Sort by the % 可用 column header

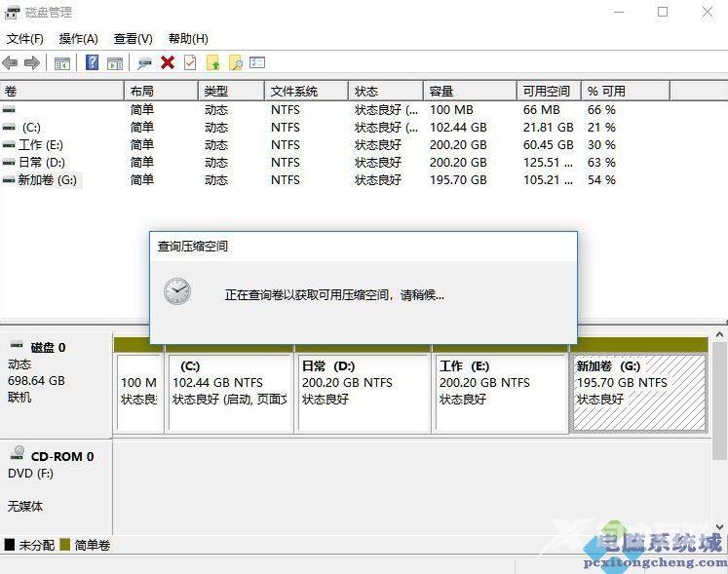coord(626,91)
